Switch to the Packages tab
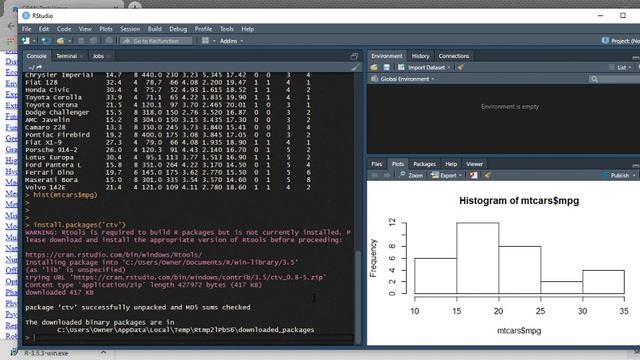This screenshot has height=360, width=640. 424,164
